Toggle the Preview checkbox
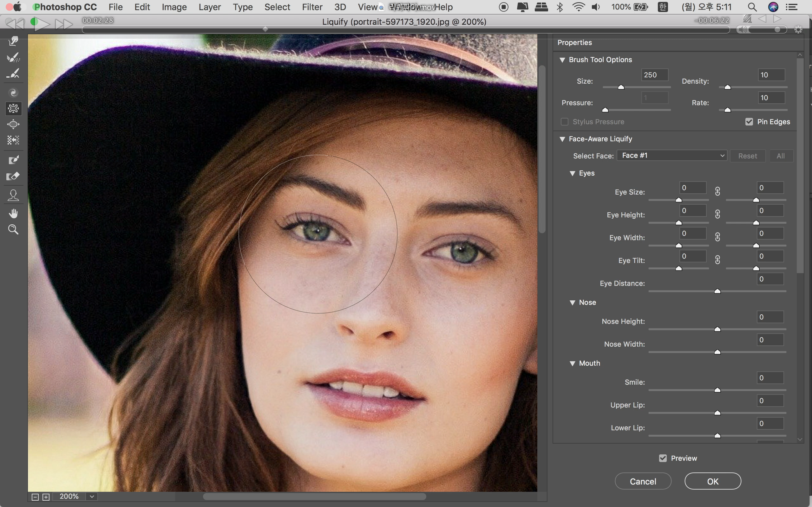Viewport: 812px width, 507px height. 663,458
